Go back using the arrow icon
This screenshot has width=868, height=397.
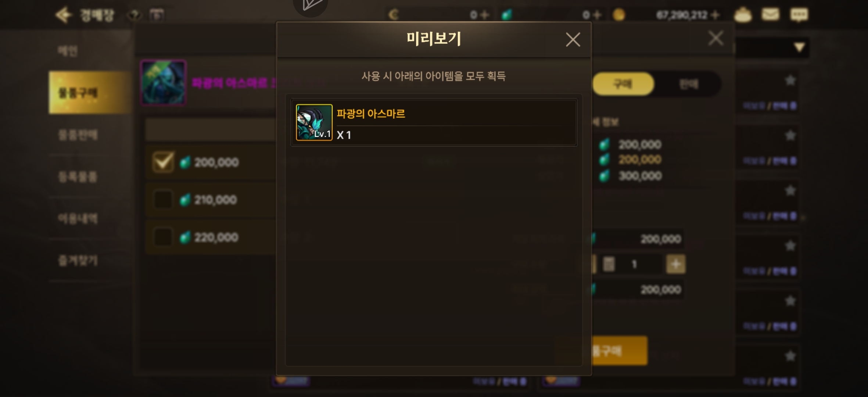[64, 15]
